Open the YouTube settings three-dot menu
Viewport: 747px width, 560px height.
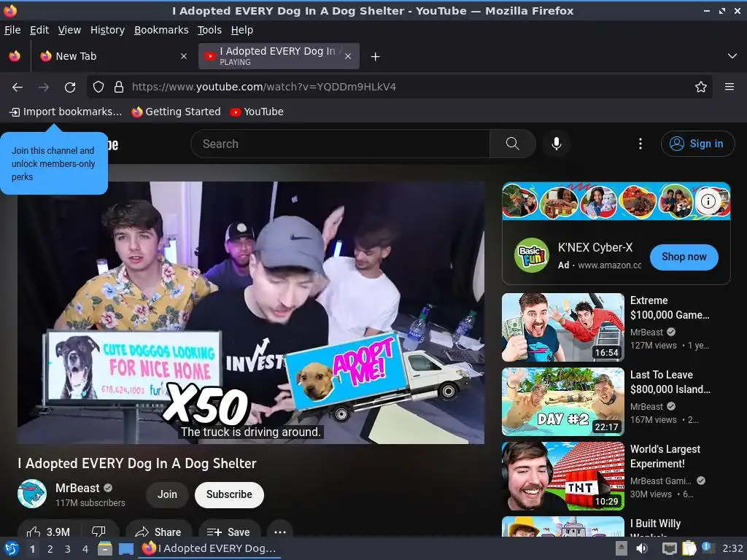click(x=640, y=144)
